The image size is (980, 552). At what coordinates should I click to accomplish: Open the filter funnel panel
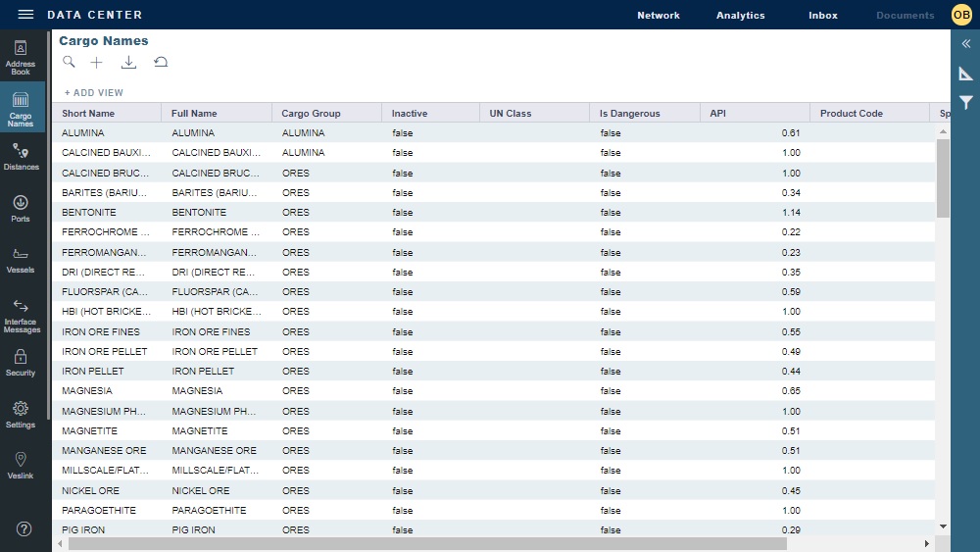(965, 102)
